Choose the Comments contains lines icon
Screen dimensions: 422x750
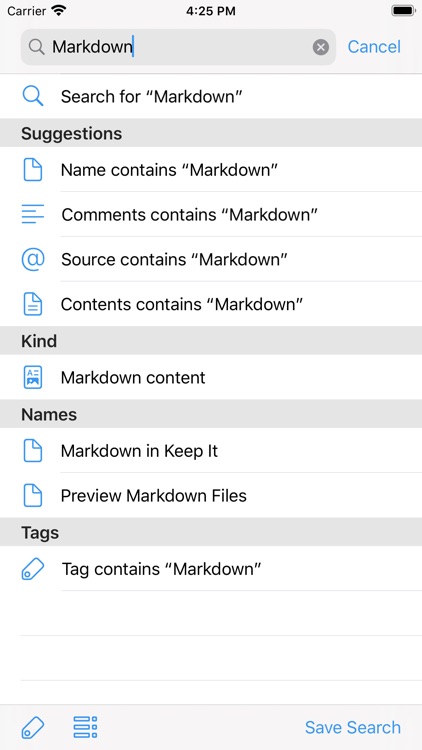(33, 214)
